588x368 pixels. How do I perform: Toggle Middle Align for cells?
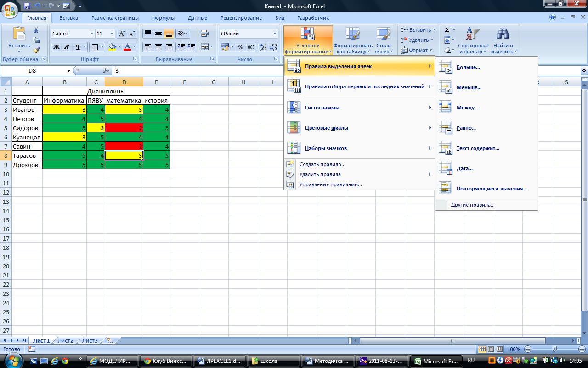158,34
